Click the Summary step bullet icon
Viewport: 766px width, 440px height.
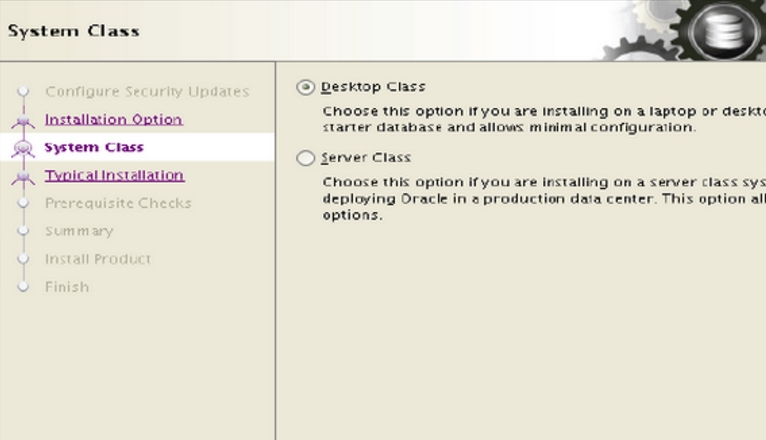click(x=23, y=230)
